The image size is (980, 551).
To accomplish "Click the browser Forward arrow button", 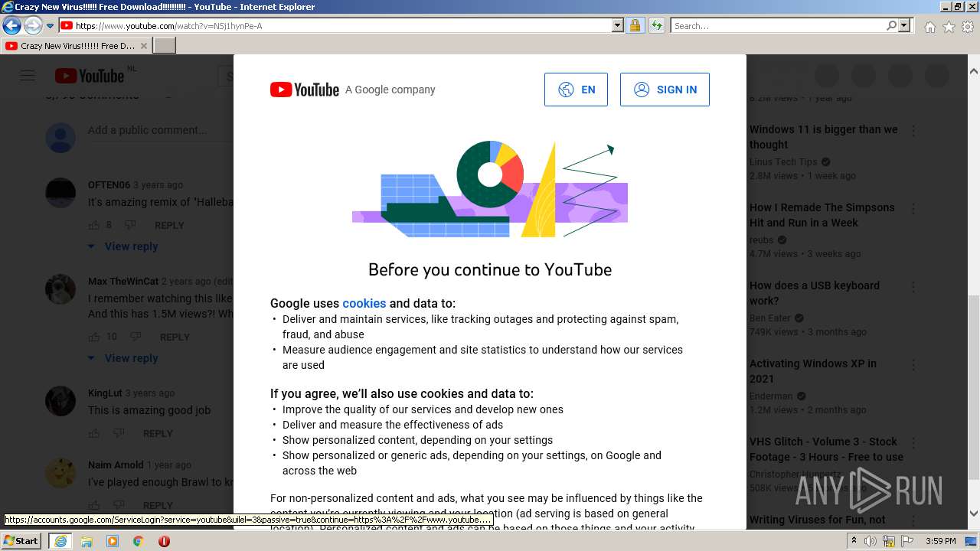I will tap(32, 26).
